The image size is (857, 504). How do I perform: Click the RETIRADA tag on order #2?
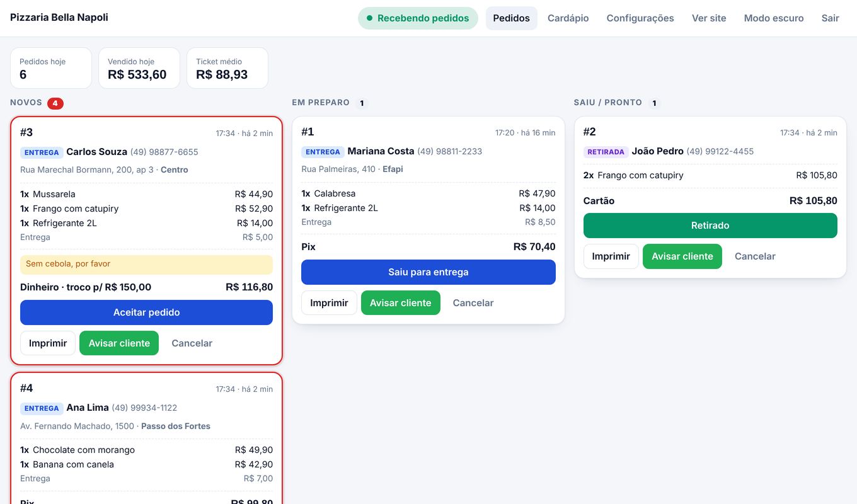coord(606,152)
